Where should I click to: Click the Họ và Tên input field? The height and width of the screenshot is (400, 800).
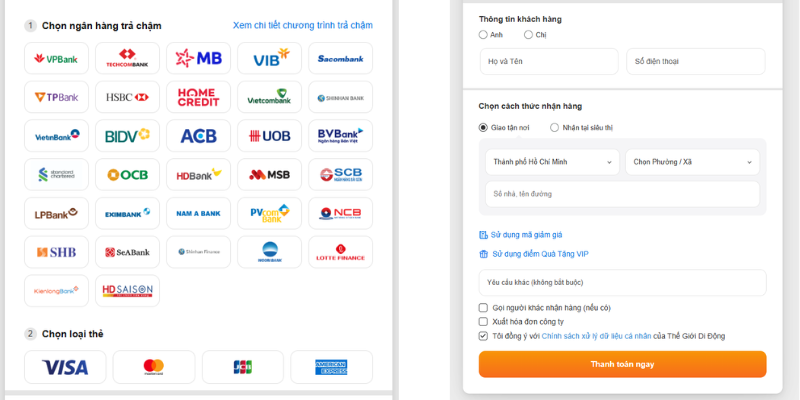point(549,61)
